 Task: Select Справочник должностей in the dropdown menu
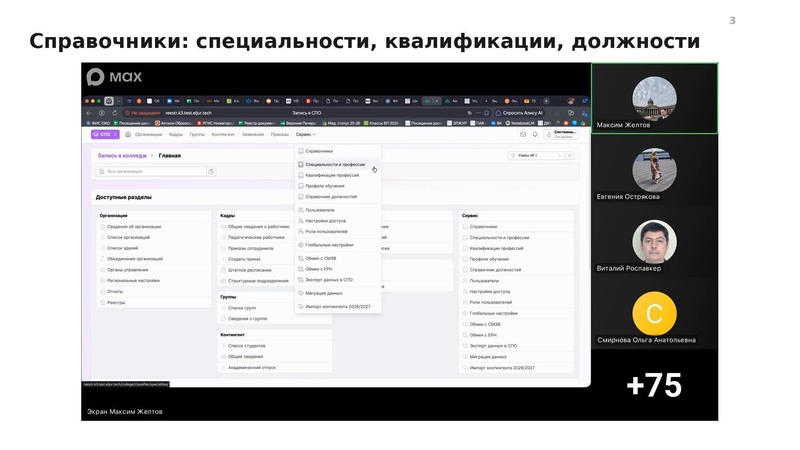click(338, 196)
